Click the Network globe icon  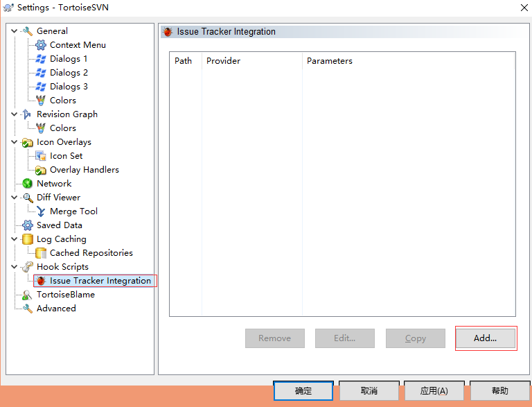(28, 184)
